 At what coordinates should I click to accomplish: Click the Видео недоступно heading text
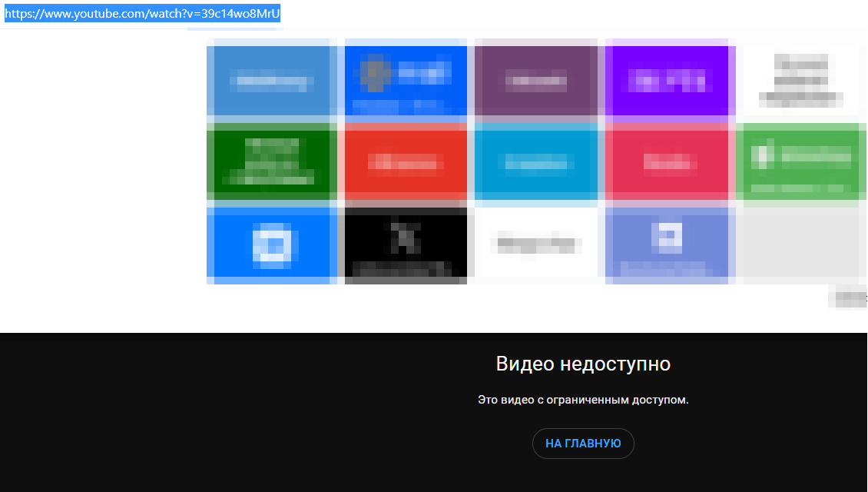583,364
